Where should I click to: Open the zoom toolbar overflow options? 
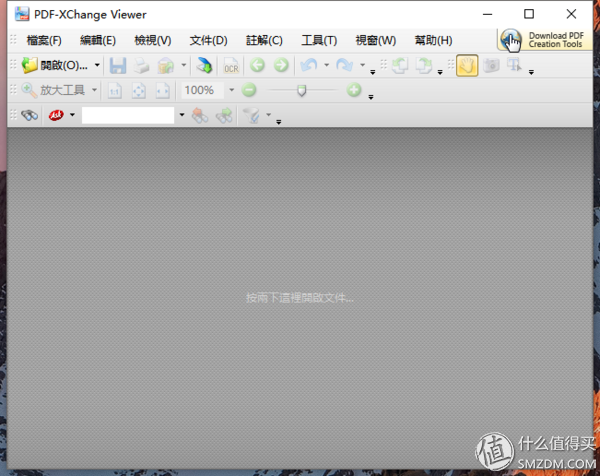[371, 97]
